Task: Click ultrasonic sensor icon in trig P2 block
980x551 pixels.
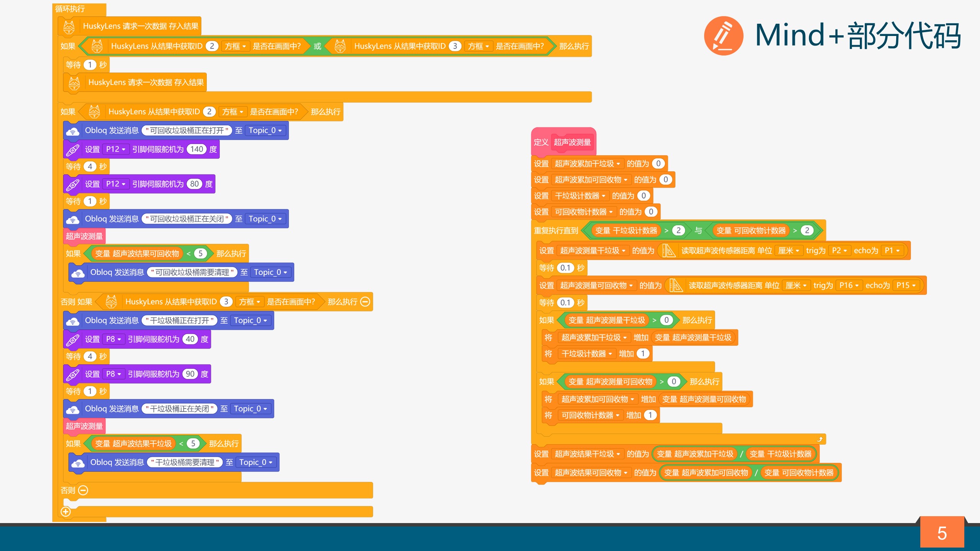Action: [x=669, y=251]
